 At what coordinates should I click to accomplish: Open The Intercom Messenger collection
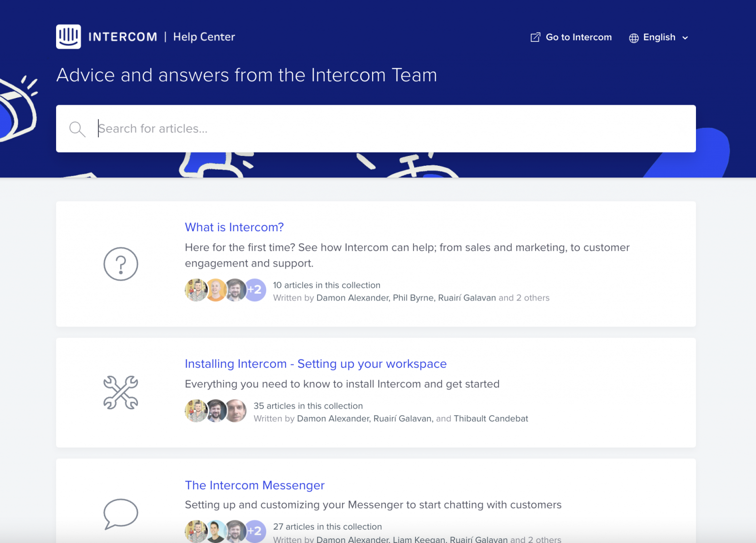click(254, 485)
